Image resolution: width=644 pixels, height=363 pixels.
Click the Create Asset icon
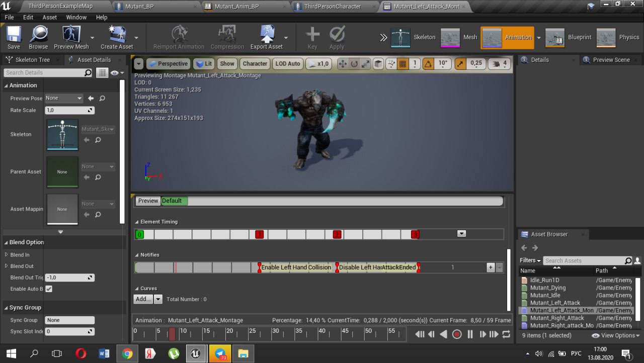[117, 38]
